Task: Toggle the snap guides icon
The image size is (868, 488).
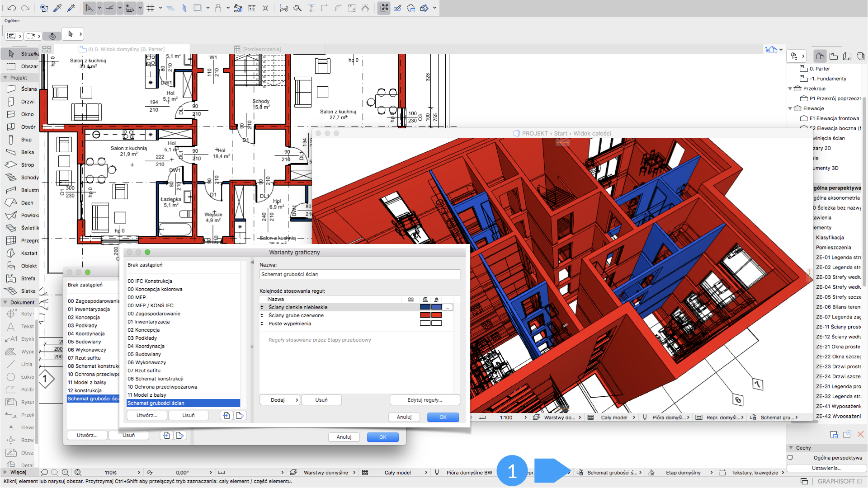Action: [x=110, y=8]
